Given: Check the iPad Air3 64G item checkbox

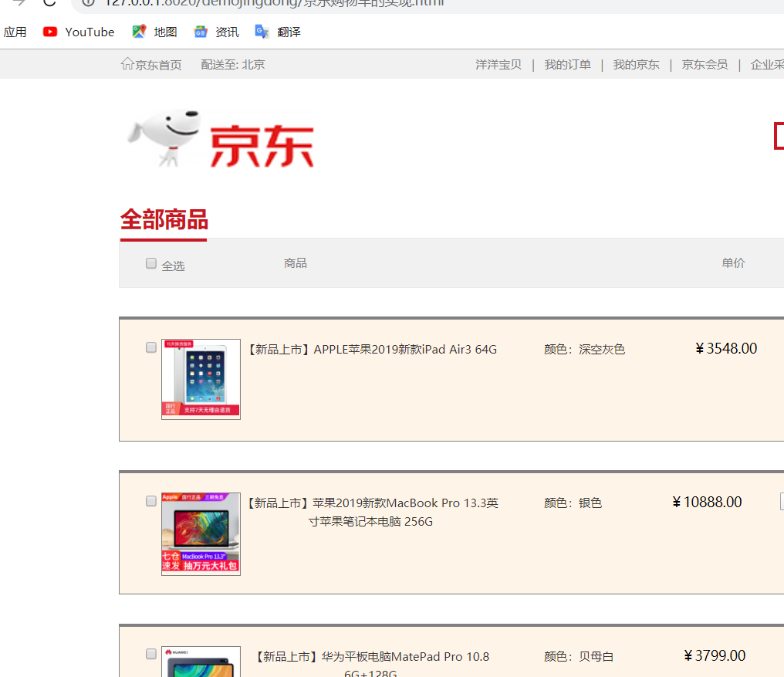Looking at the screenshot, I should (151, 347).
